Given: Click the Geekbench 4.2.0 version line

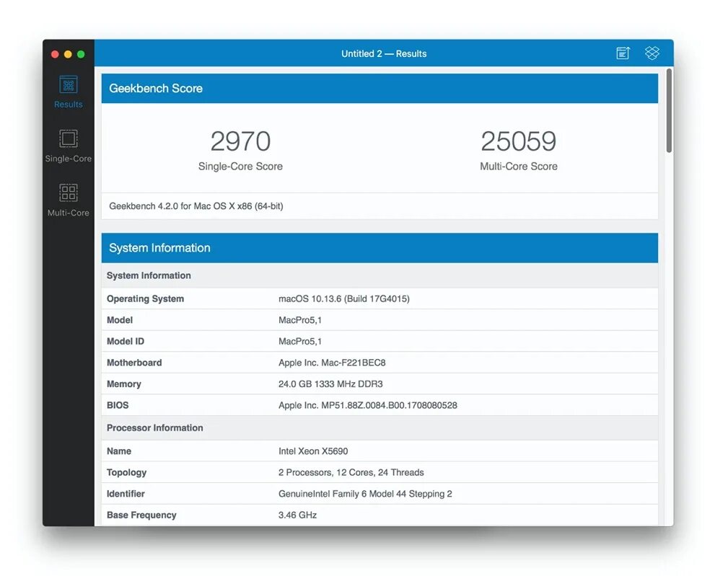Looking at the screenshot, I should 196,206.
